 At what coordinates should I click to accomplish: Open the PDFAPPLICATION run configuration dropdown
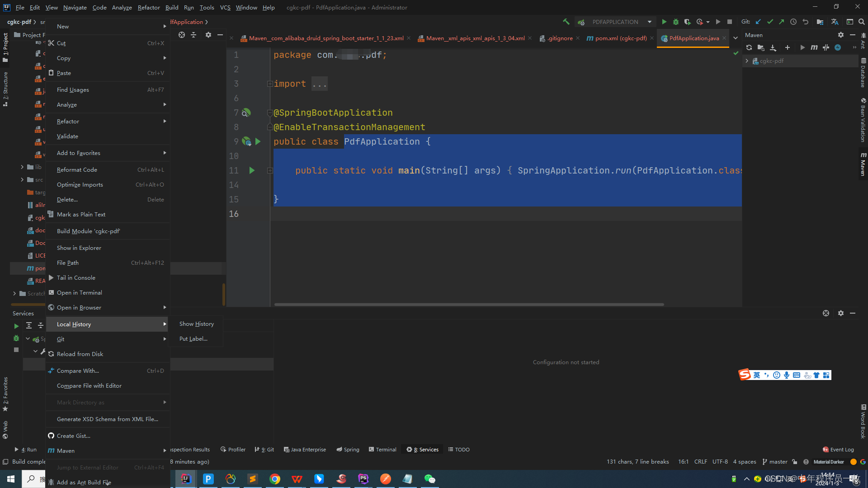coord(649,22)
